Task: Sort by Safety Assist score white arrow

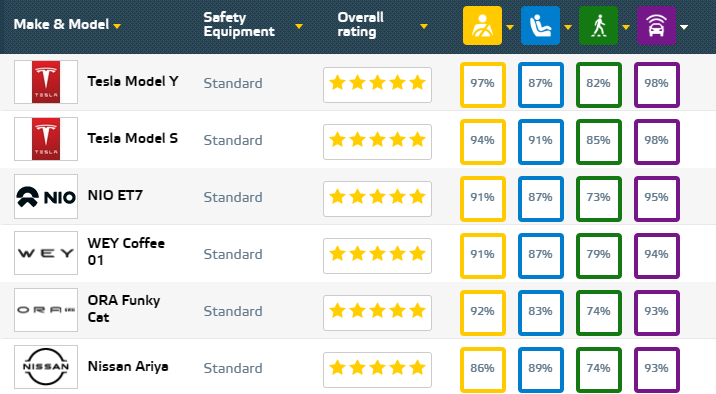Action: 684,27
